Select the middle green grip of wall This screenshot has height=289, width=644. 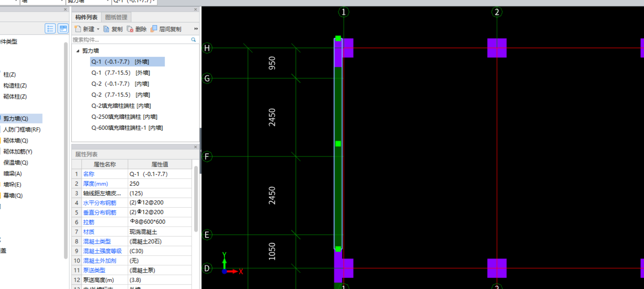pos(338,144)
